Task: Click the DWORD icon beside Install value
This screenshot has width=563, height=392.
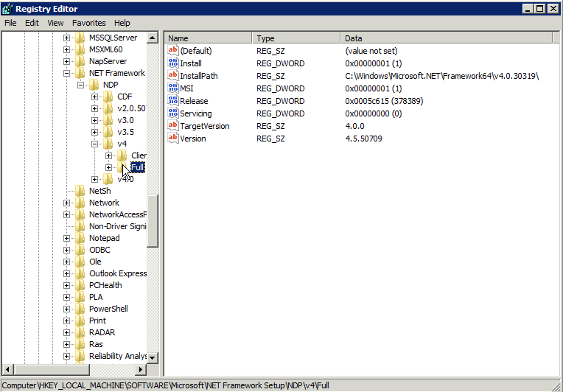Action: pyautogui.click(x=172, y=63)
